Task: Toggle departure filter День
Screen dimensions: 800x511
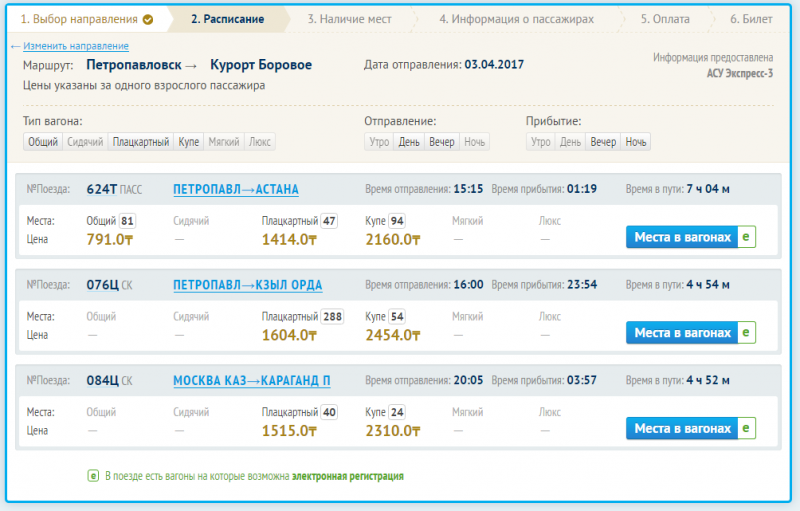Action: [x=409, y=142]
